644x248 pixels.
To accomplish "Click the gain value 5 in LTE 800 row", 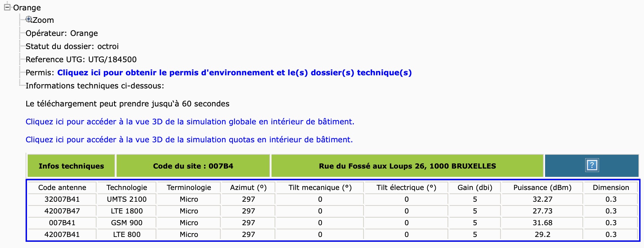I will 475,235.
